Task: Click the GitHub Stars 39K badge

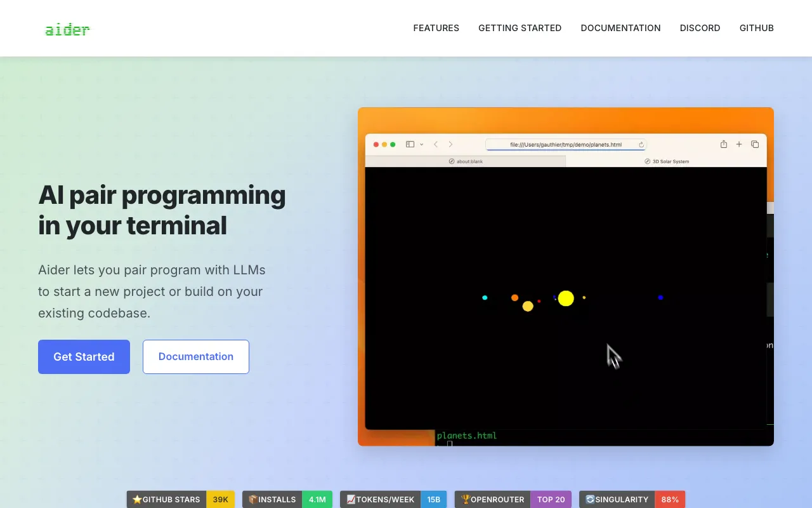Action: pos(180,500)
